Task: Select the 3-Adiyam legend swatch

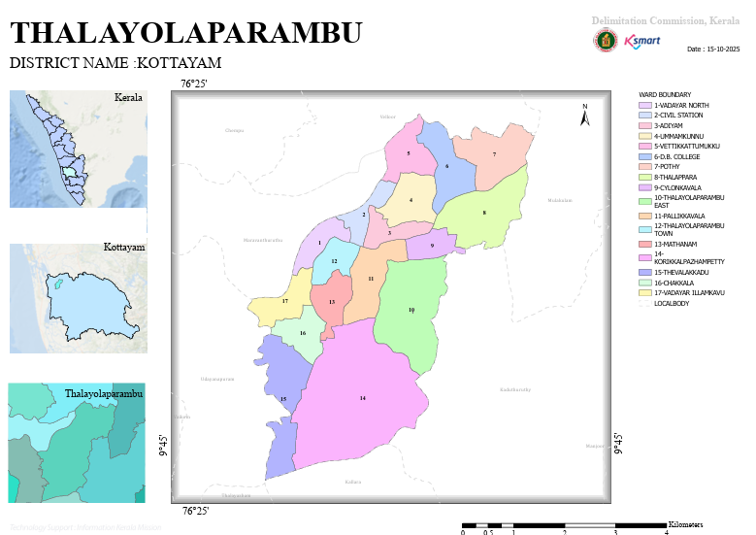Action: pyautogui.click(x=645, y=125)
